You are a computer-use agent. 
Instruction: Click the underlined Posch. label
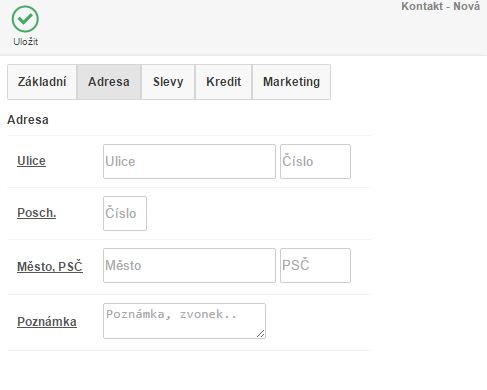click(x=37, y=213)
